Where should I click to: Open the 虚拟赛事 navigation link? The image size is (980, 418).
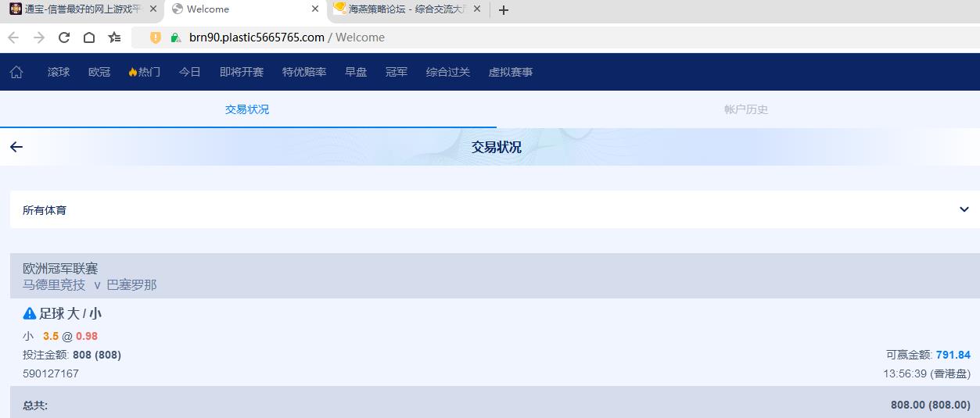point(510,72)
